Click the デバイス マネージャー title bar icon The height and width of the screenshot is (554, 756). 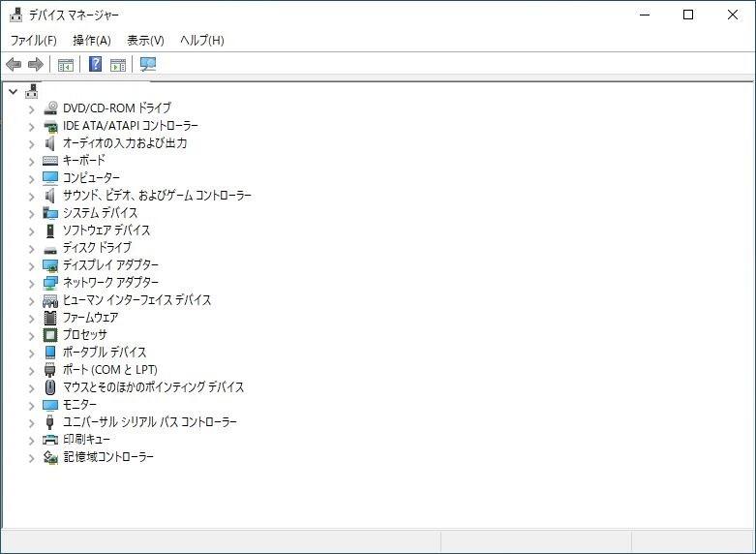pos(15,15)
